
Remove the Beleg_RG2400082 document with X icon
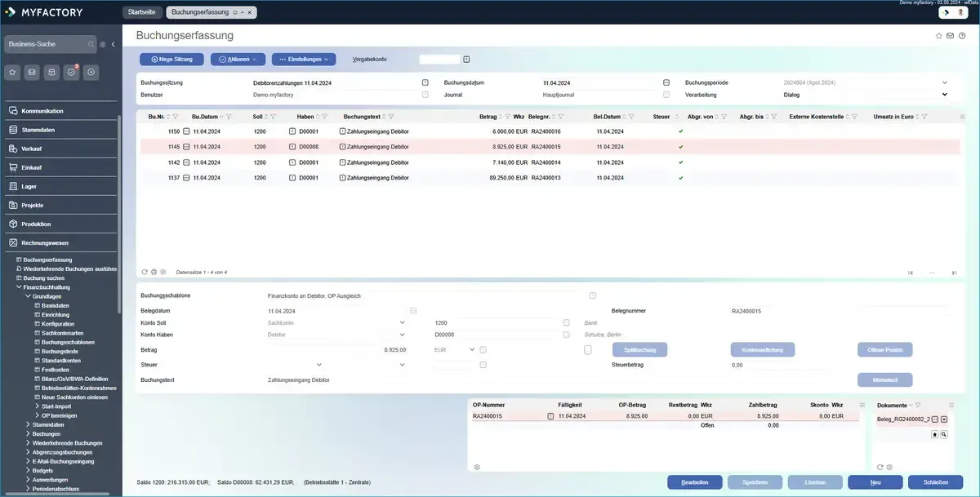click(943, 419)
